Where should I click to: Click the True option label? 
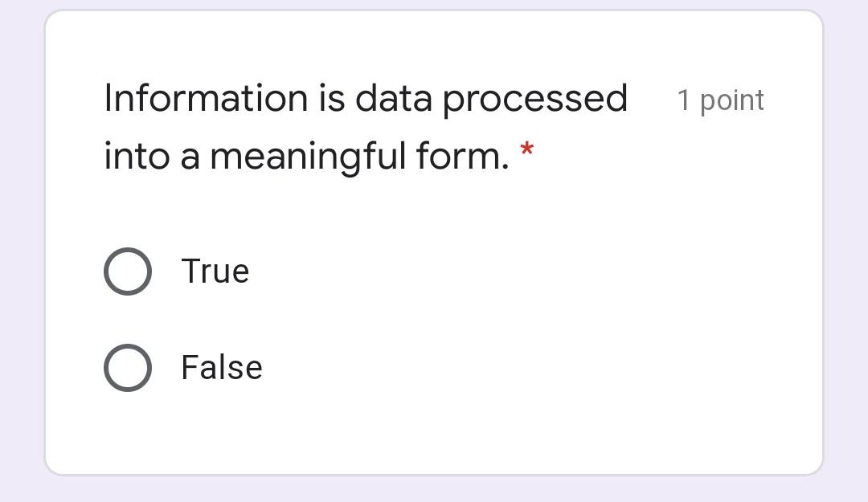pyautogui.click(x=215, y=271)
